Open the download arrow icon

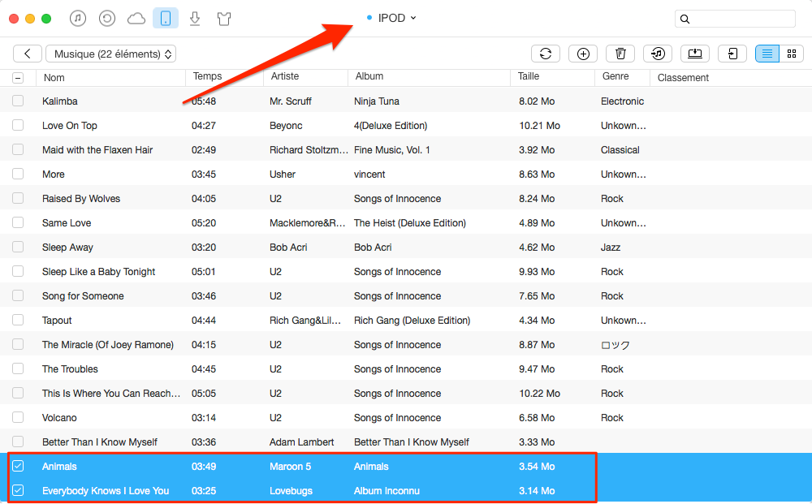tap(195, 19)
